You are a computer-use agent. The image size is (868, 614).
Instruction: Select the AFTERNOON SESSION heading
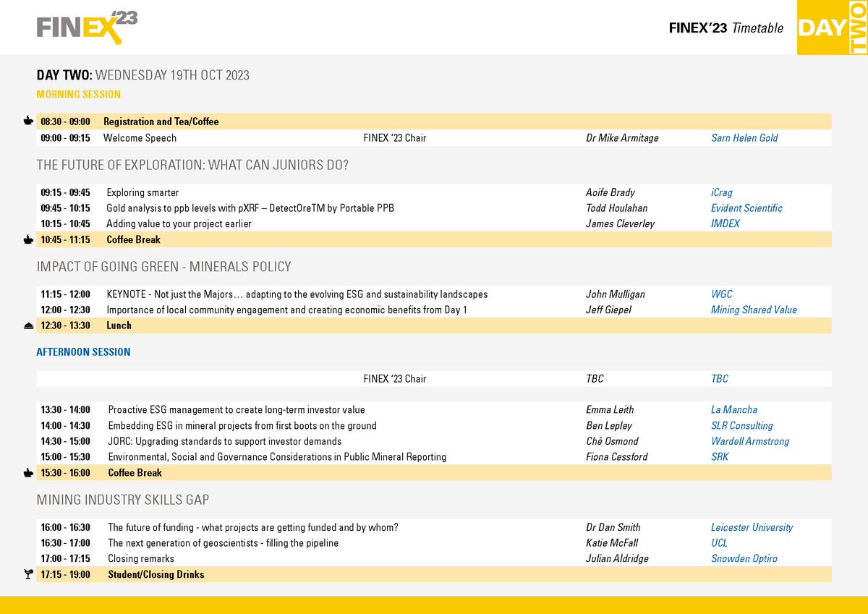coord(84,352)
